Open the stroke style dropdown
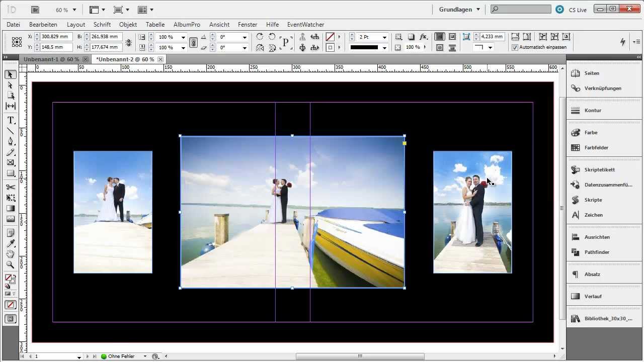The height and width of the screenshot is (362, 644). 384,48
